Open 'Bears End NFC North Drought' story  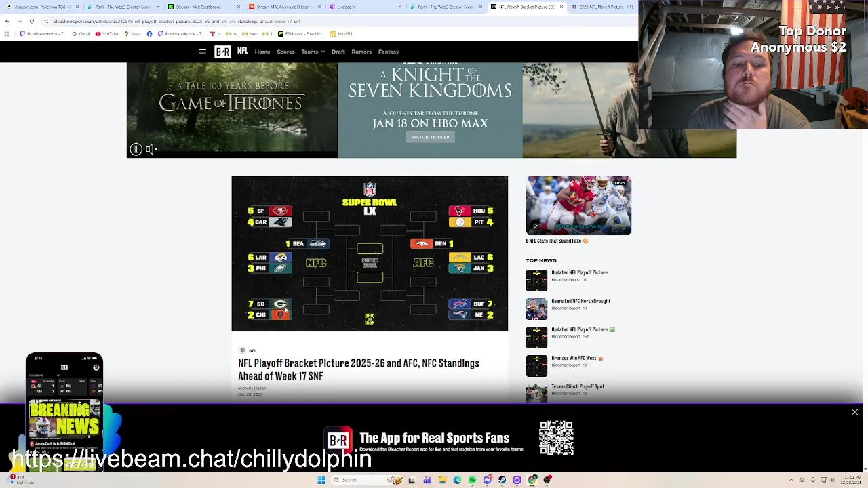580,301
